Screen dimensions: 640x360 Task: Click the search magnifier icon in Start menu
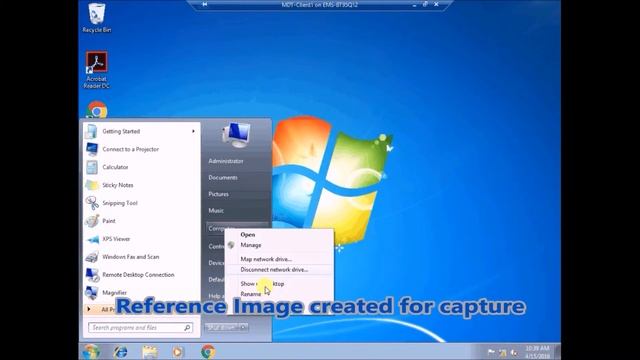[x=187, y=327]
